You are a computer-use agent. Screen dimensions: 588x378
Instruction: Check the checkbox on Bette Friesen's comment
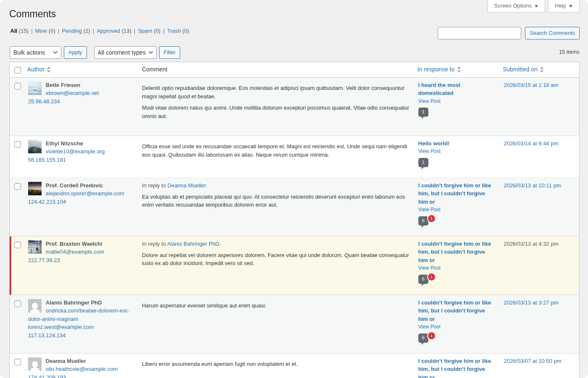coord(18,86)
